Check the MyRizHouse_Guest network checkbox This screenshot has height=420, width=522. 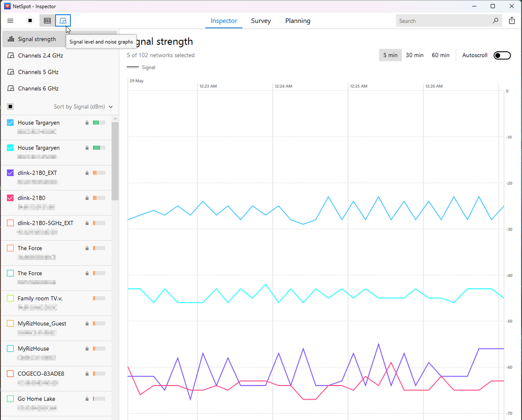point(10,323)
